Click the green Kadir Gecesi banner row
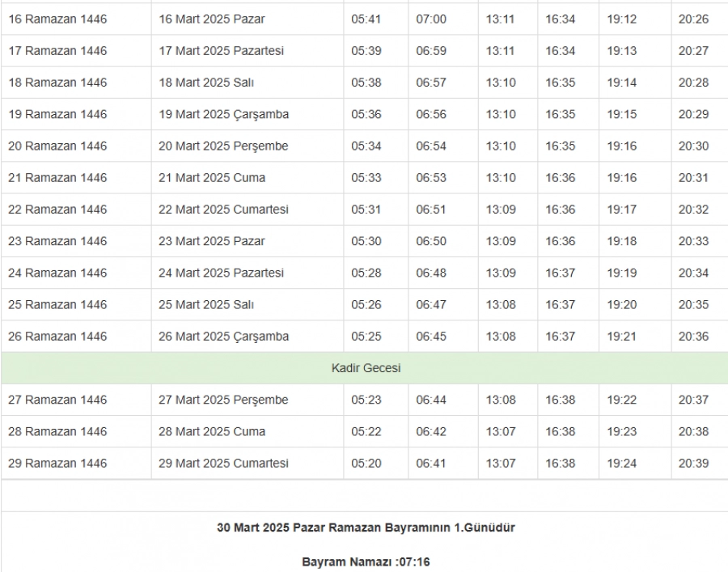728x572 pixels. 366,368
